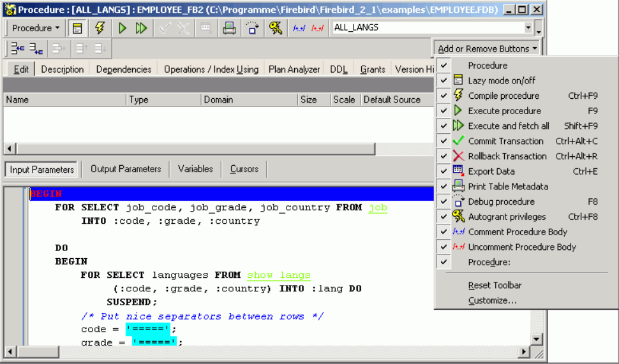Click the code editor's horizontal scrollbar right arrow

tap(524, 352)
